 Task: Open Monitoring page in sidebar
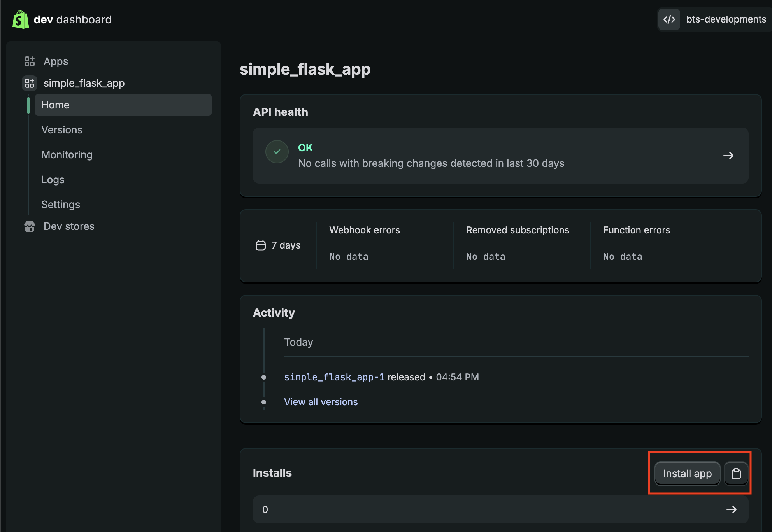pyautogui.click(x=67, y=155)
